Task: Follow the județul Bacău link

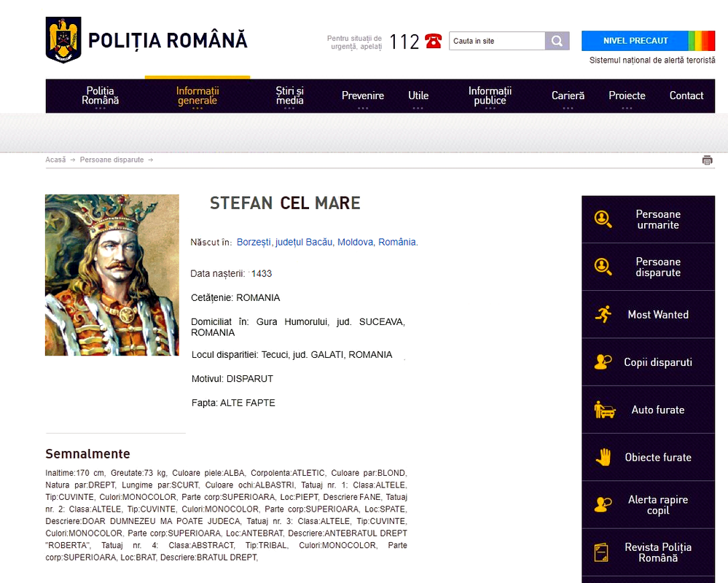Action: coord(304,242)
